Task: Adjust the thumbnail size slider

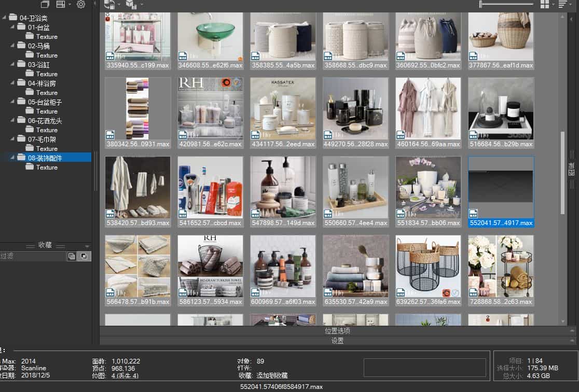Action: pyautogui.click(x=481, y=4)
